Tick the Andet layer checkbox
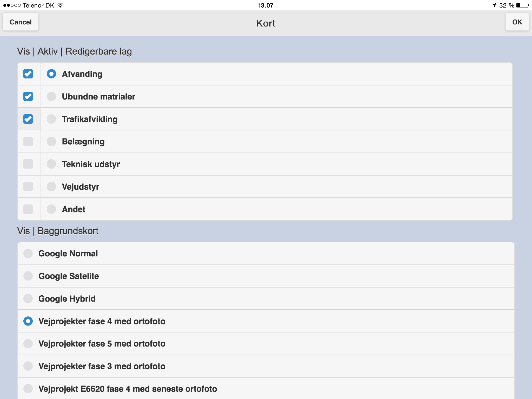The height and width of the screenshot is (399, 532). click(28, 209)
